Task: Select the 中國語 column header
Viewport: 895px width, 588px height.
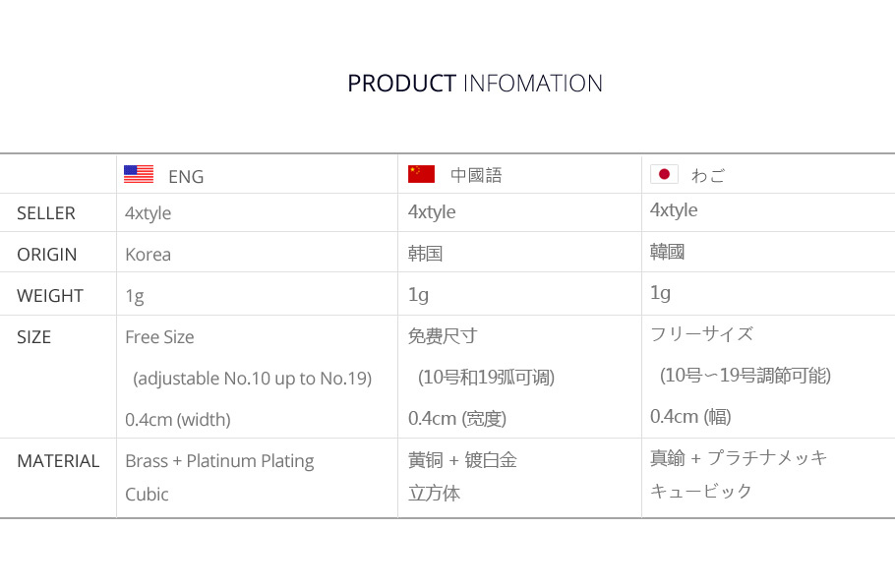Action: 476,175
